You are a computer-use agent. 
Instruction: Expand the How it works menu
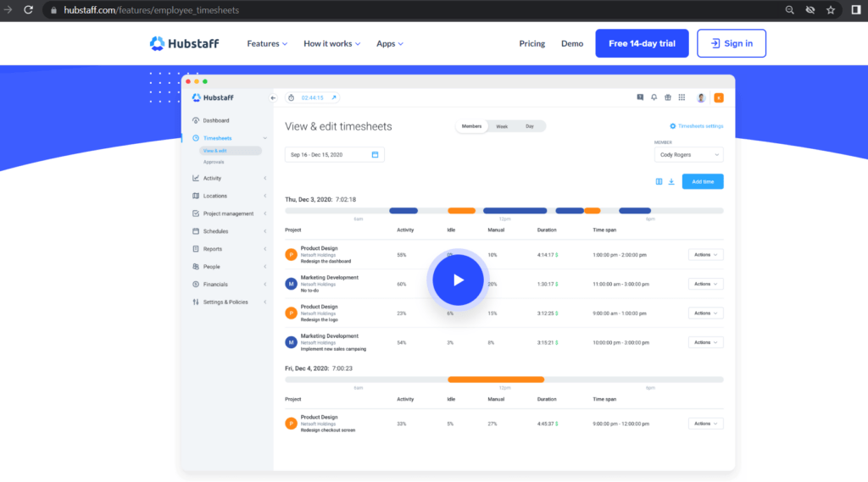point(331,43)
